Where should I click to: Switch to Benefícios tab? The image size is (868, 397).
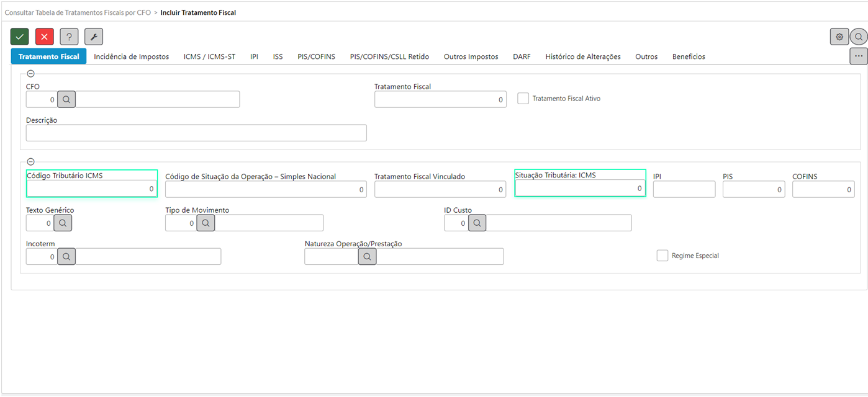(x=689, y=56)
